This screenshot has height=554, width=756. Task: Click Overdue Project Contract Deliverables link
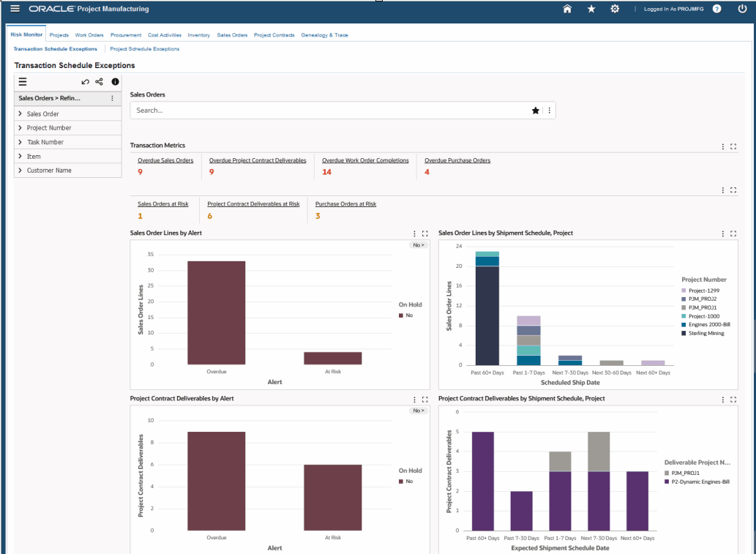click(x=258, y=160)
